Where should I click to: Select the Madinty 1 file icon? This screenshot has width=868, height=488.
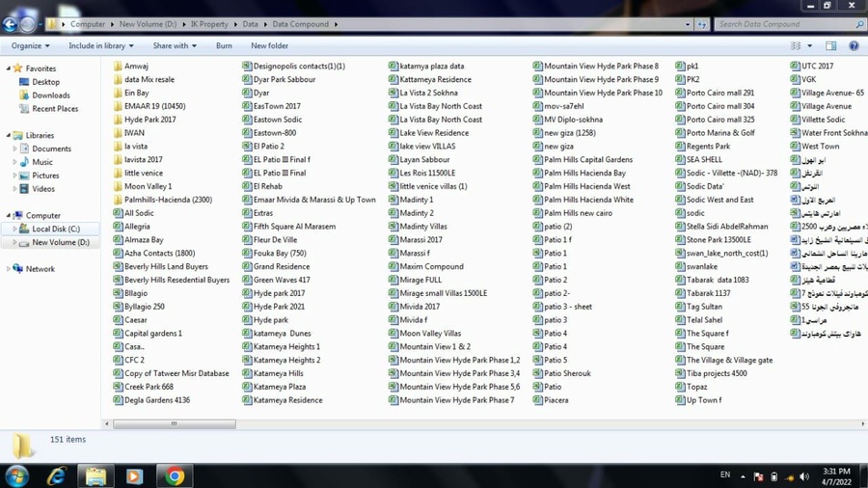pos(393,200)
